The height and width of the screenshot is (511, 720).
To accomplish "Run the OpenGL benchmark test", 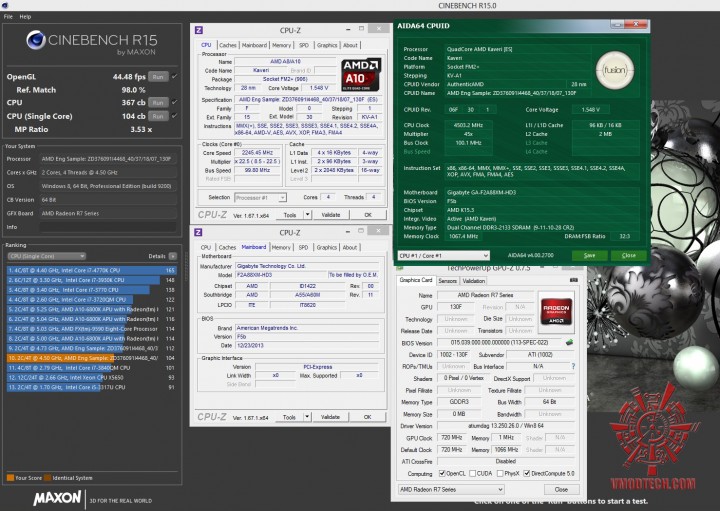I will point(158,77).
